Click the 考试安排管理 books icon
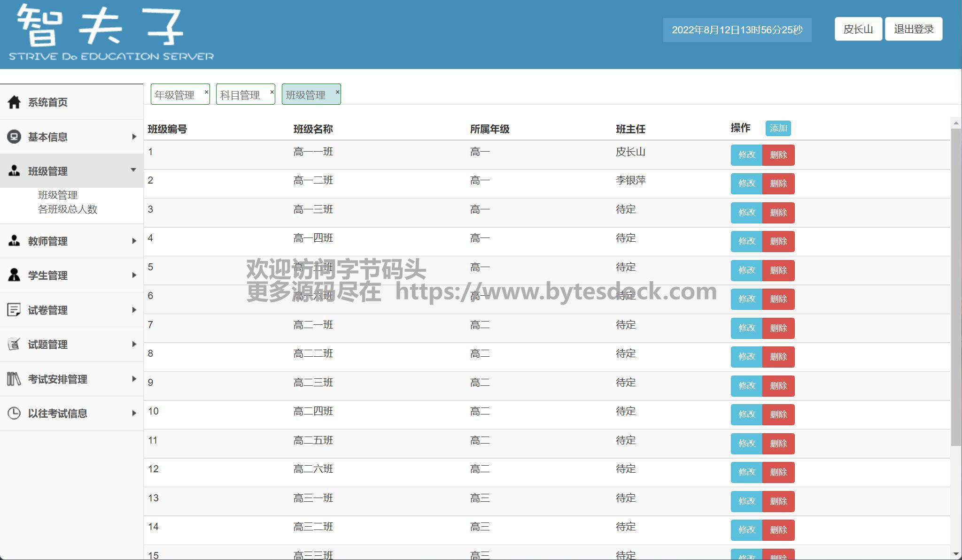962x560 pixels. (14, 379)
